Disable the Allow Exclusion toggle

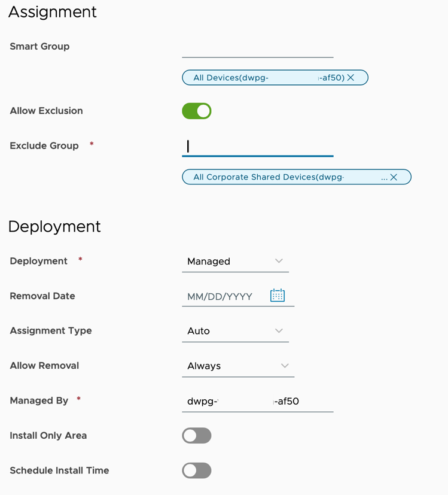pos(197,111)
